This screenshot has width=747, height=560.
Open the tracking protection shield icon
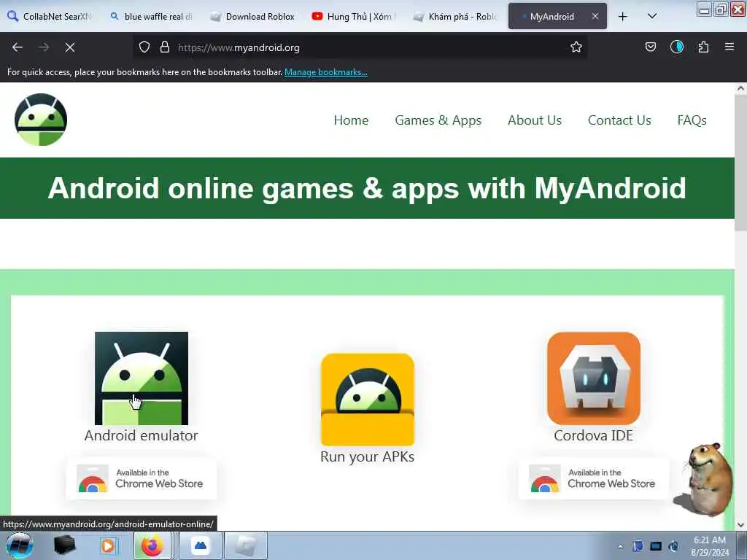[144, 47]
